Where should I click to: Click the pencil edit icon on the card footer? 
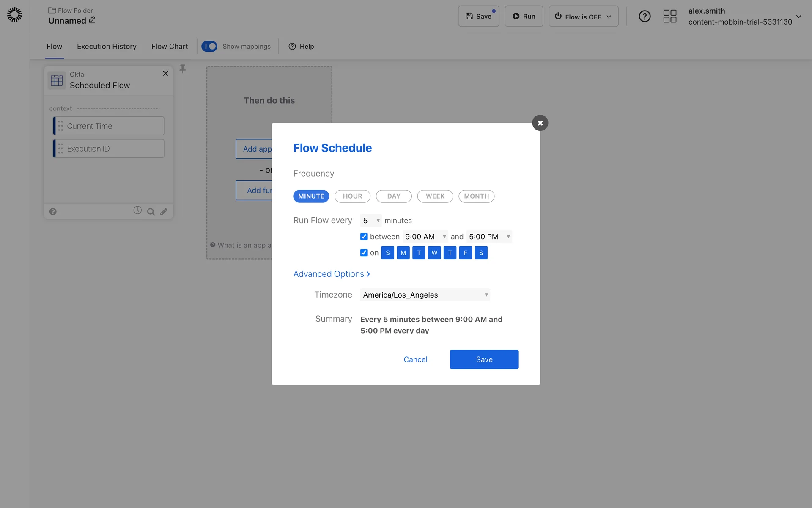point(164,212)
